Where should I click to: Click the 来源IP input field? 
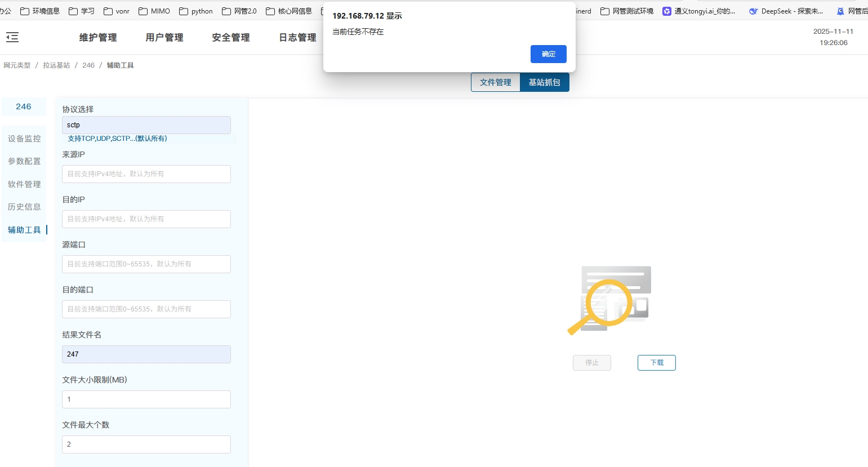[146, 174]
